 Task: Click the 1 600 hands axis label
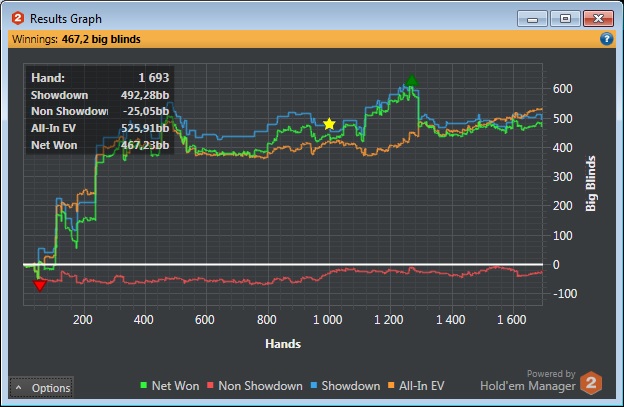pyautogui.click(x=511, y=320)
